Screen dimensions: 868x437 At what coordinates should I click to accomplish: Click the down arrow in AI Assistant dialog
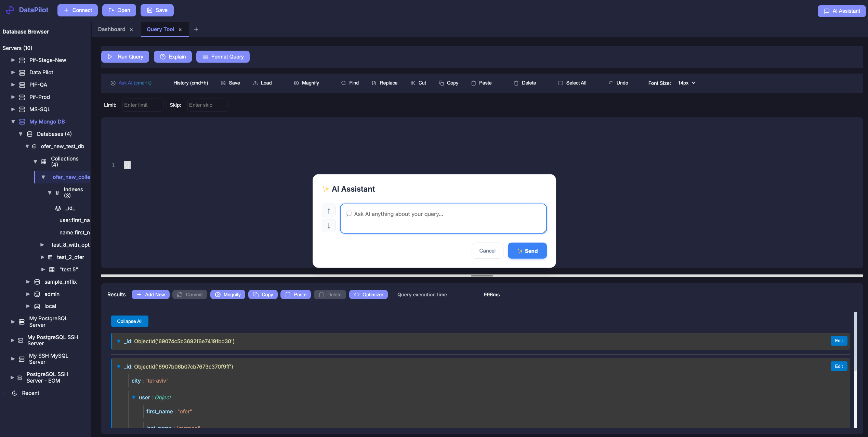[329, 226]
